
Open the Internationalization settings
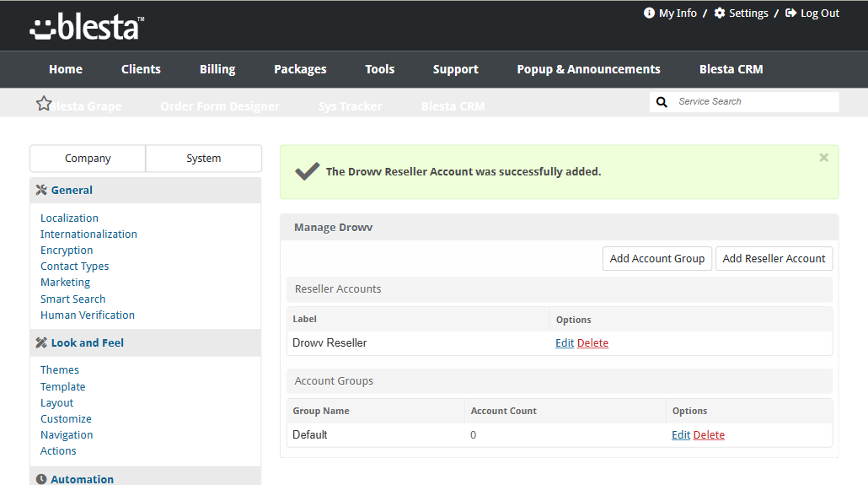pyautogui.click(x=88, y=234)
